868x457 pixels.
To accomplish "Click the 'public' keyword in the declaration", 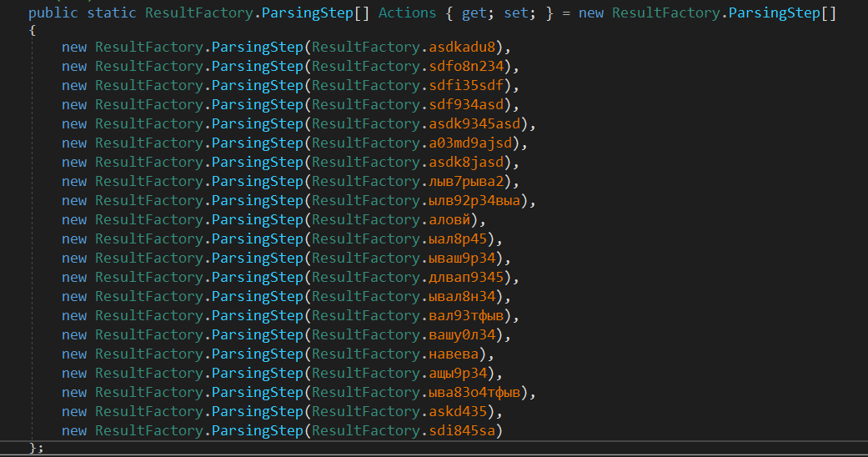I will coord(53,13).
